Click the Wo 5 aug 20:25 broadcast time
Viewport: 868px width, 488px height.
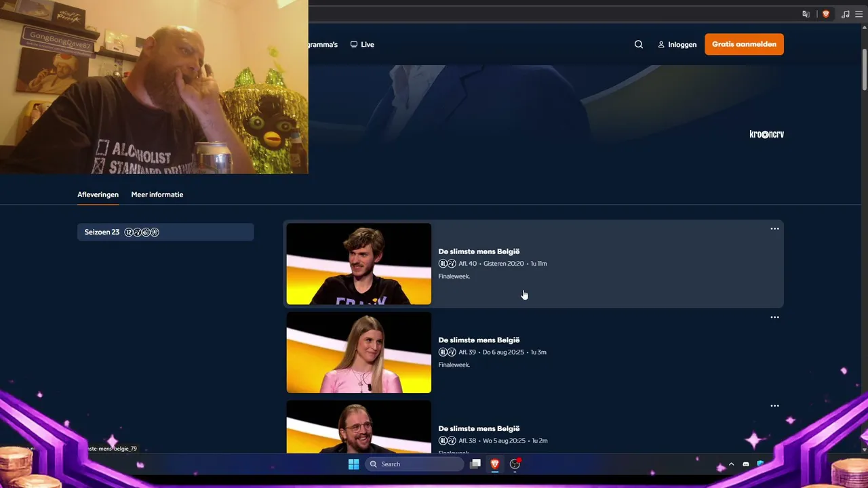(504, 441)
